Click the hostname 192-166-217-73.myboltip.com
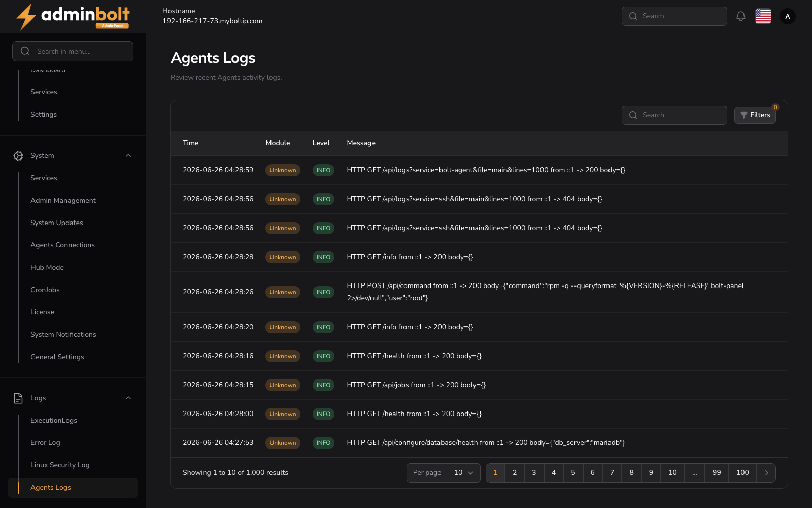The width and height of the screenshot is (812, 508). click(213, 21)
